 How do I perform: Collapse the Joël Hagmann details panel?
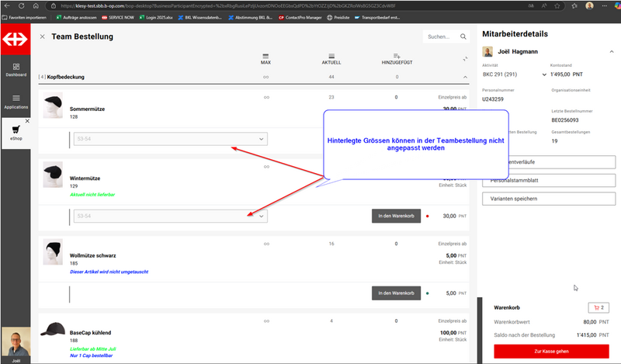(x=610, y=52)
